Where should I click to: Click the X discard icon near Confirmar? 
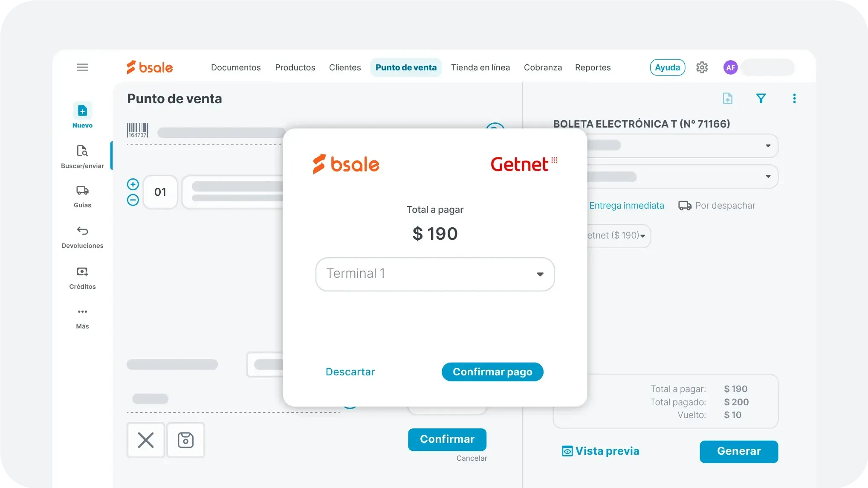[145, 440]
